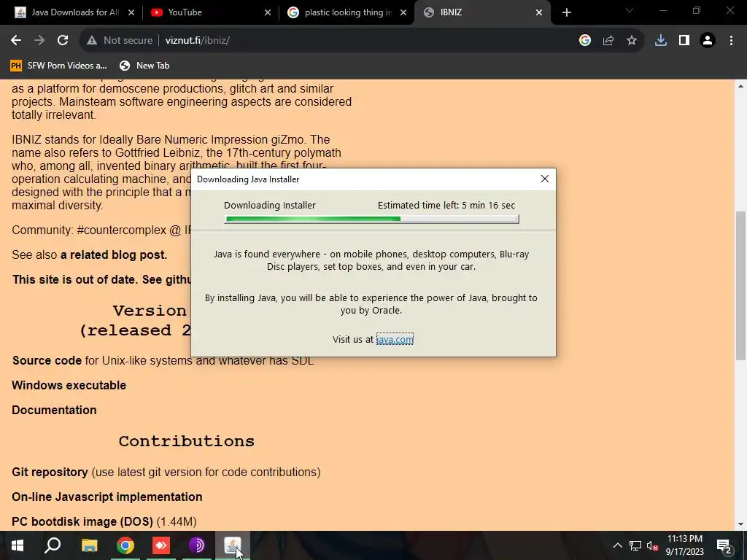Click the installer download progress bar
The width and height of the screenshot is (747, 560).
click(x=371, y=219)
